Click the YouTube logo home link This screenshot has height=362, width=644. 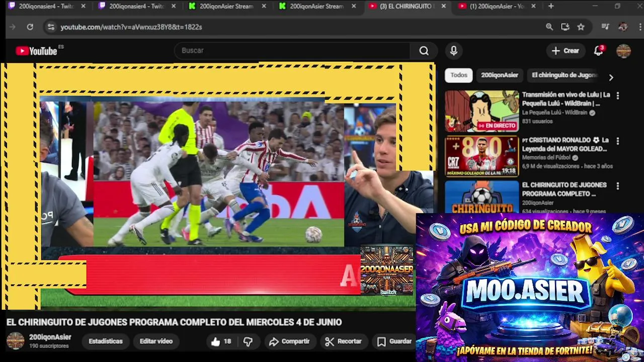pos(36,51)
